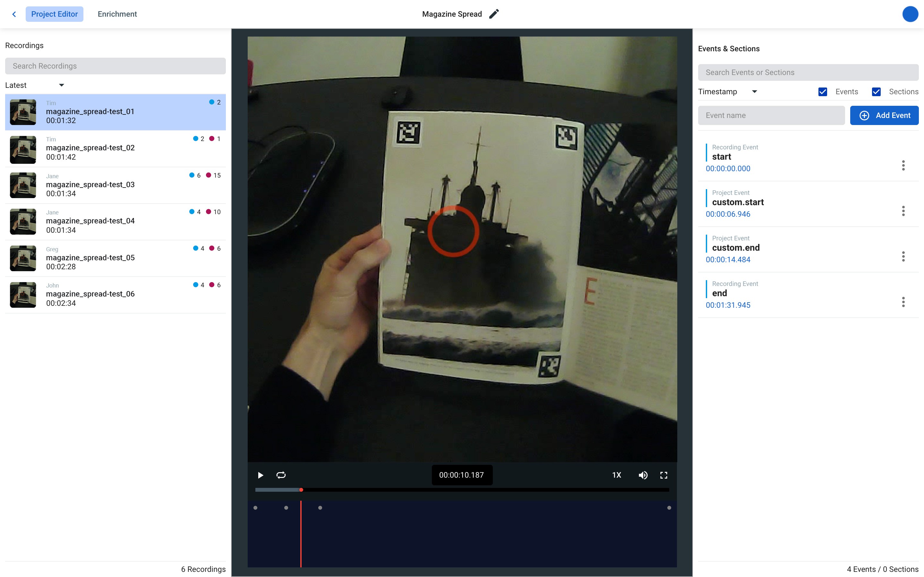Edit project name with pencil icon
924x577 pixels.
(494, 14)
